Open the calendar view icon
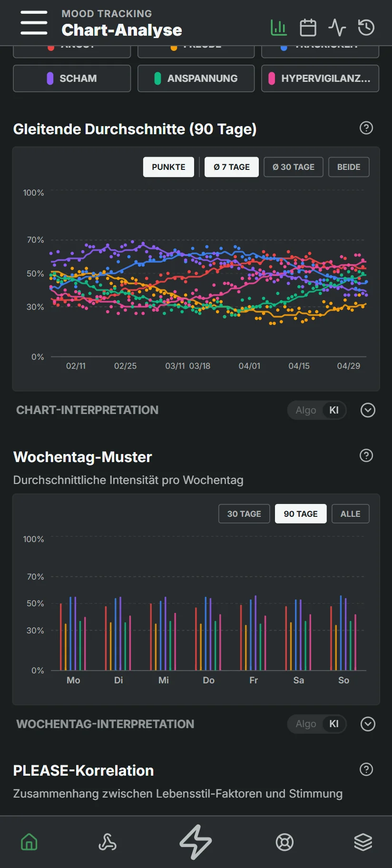392x868 pixels. point(308,28)
